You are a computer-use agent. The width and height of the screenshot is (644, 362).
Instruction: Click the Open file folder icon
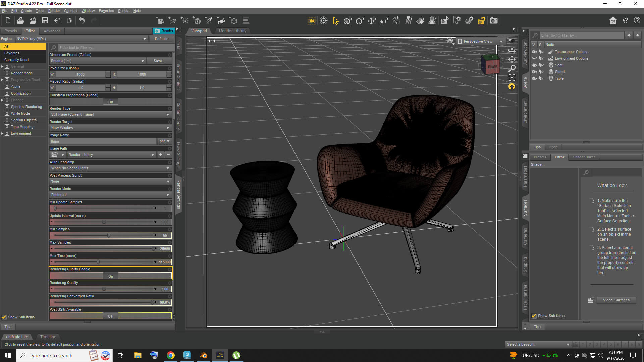click(20, 21)
